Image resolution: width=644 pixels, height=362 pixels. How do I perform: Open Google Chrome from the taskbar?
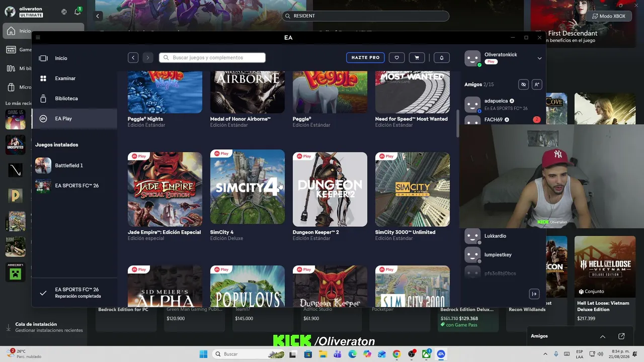pyautogui.click(x=396, y=354)
